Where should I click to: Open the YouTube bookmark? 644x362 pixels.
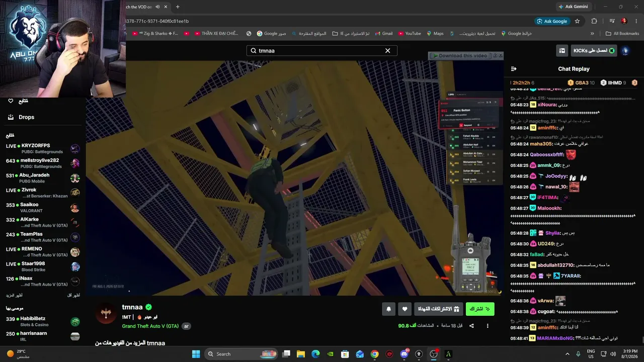[x=410, y=34]
